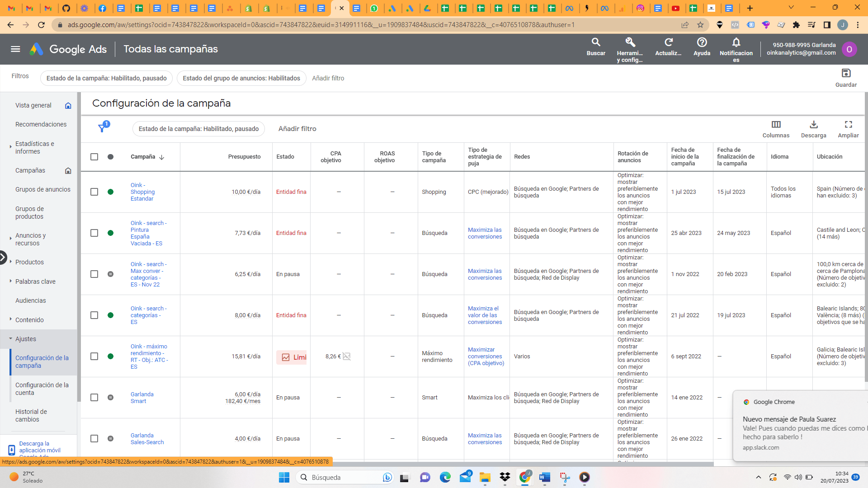This screenshot has width=868, height=488.
Task: Open Notificaciones bell icon
Action: [736, 42]
